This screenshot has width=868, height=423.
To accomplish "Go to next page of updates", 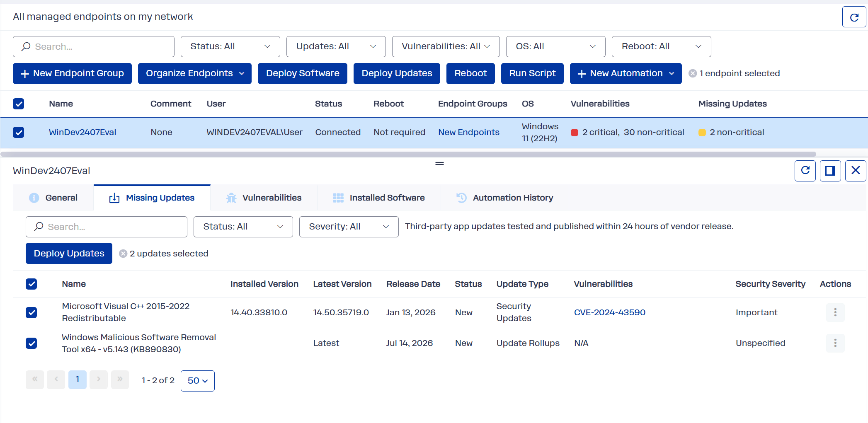I will point(99,379).
